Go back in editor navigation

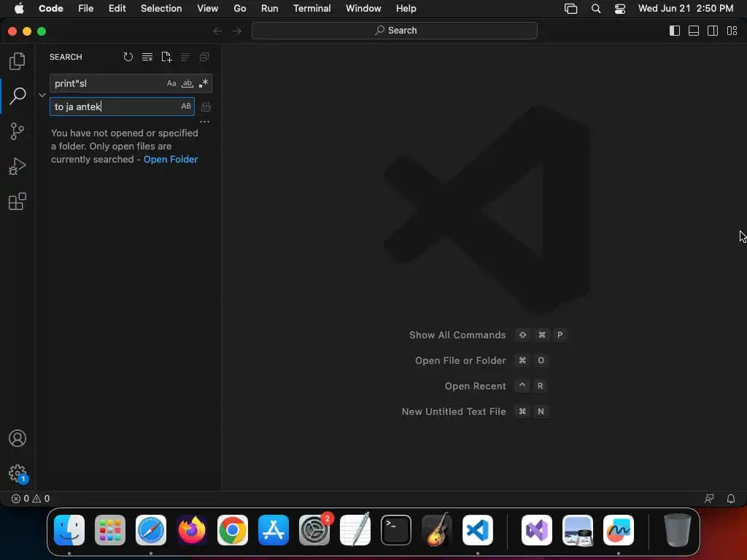217,31
